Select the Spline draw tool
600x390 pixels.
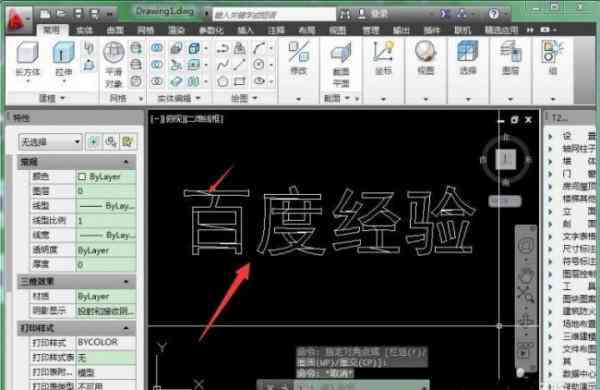tap(223, 65)
